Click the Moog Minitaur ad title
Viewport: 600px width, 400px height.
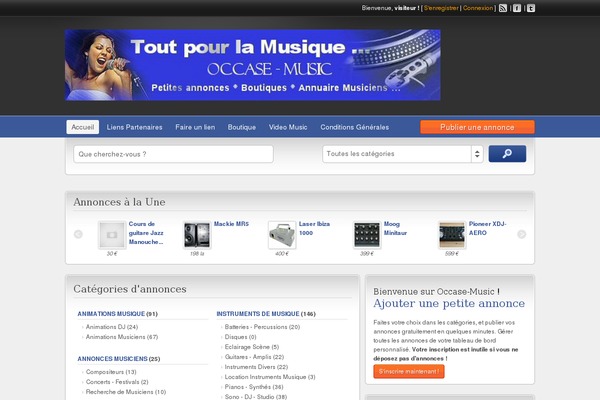395,228
